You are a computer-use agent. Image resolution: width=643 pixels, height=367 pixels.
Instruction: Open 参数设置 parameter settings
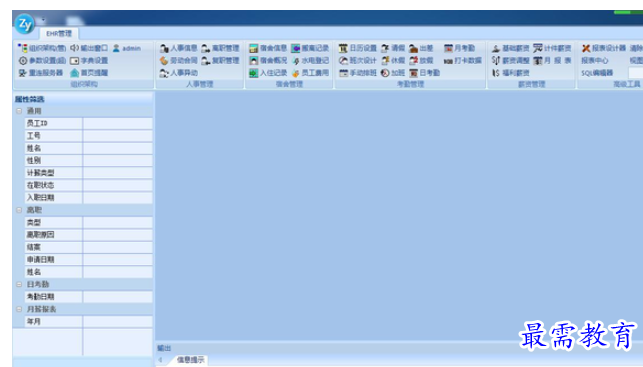click(42, 61)
